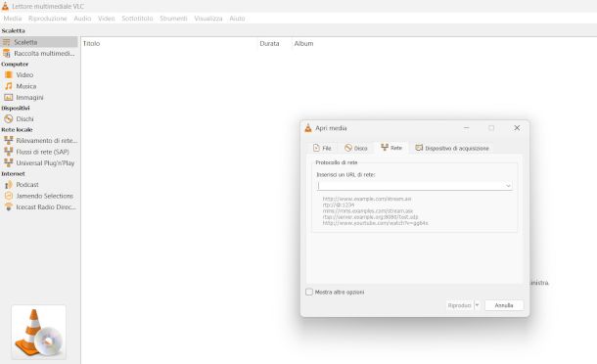This screenshot has height=364, width=597.
Task: Click the Video folder icon in sidebar
Action: [9, 75]
